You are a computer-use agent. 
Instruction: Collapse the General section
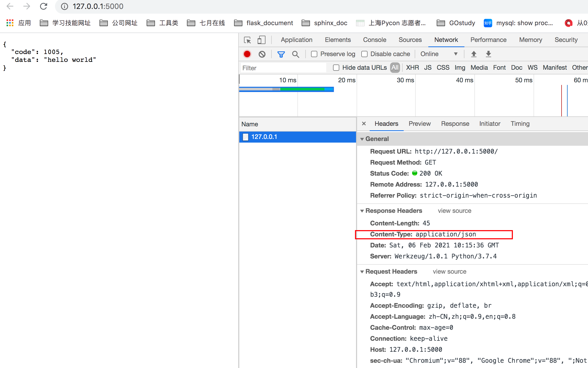[x=362, y=139]
